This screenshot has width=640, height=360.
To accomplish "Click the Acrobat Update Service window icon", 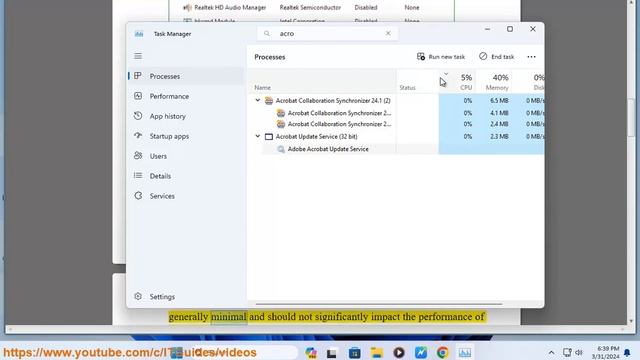I will pos(269,137).
